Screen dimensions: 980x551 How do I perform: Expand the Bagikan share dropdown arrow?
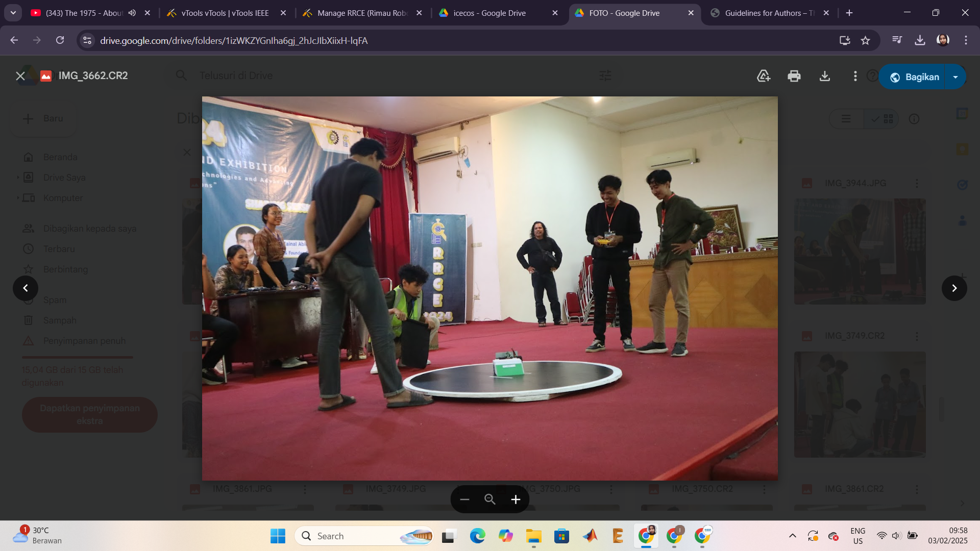pos(955,77)
